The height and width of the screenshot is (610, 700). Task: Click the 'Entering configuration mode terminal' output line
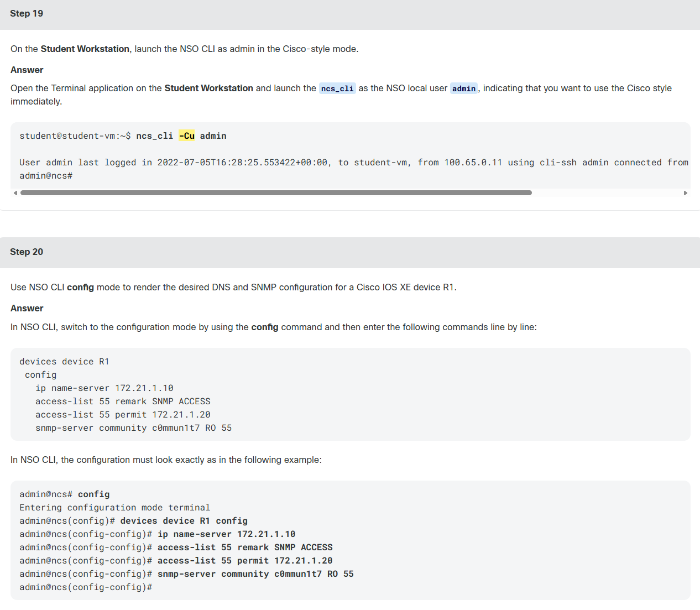tap(115, 508)
